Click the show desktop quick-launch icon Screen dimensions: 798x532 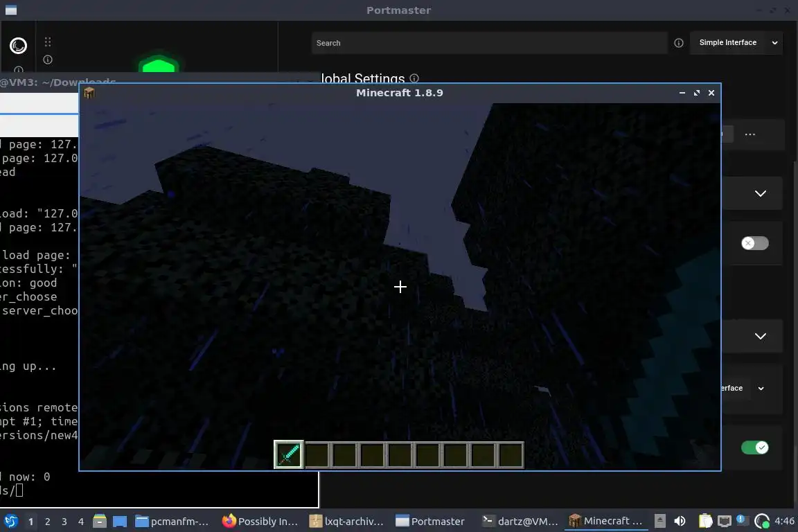click(120, 522)
